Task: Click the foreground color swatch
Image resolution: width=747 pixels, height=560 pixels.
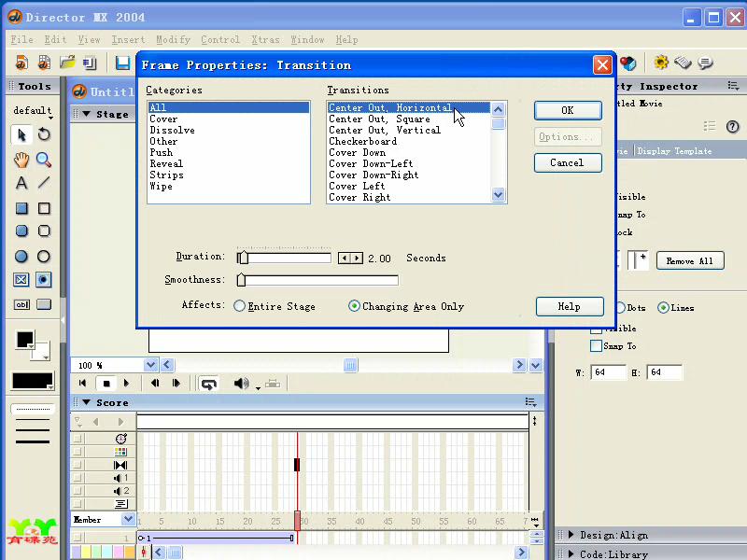Action: pyautogui.click(x=25, y=340)
